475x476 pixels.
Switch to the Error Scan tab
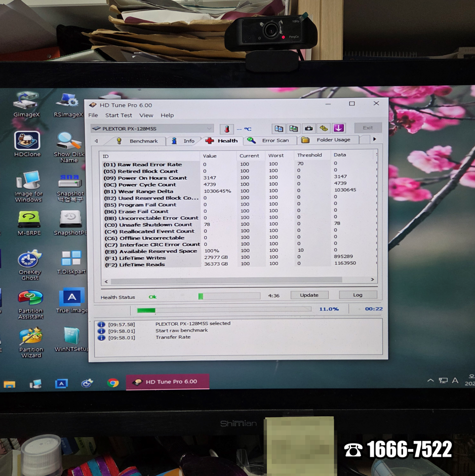(x=269, y=141)
